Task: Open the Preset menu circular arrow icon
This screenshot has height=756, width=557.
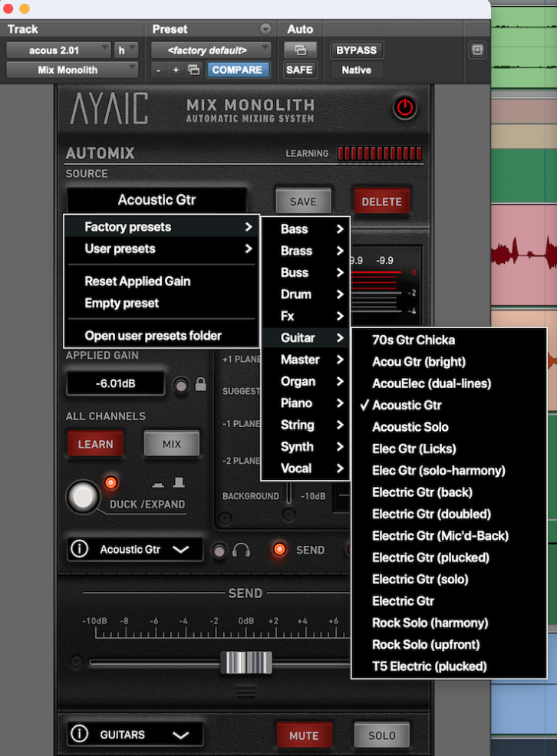Action: click(x=265, y=29)
